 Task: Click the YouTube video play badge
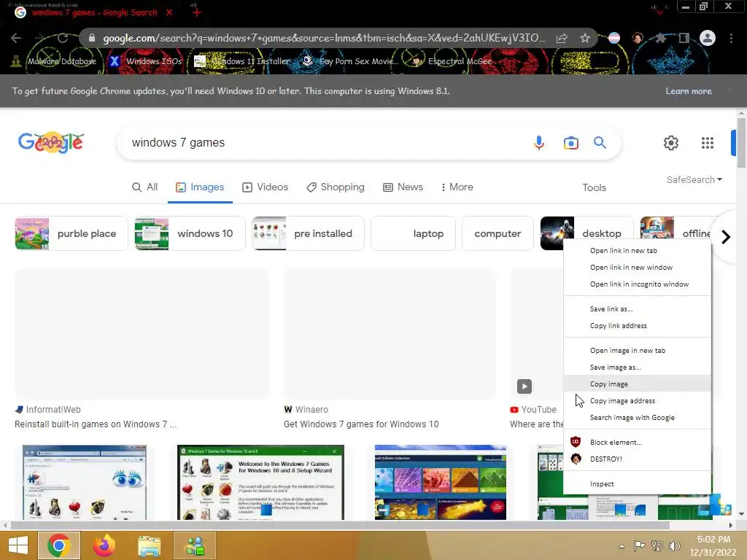[524, 386]
